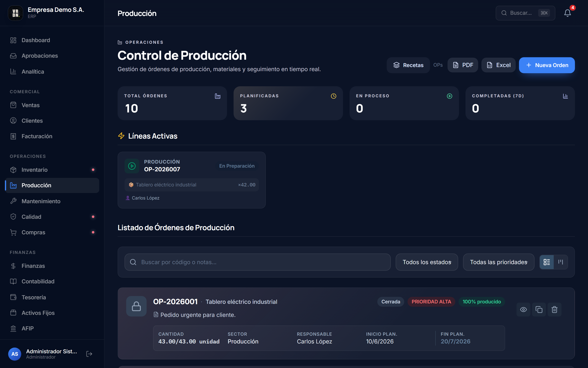Viewport: 588px width, 368px height.
Task: Click the duplicate icon for OP-2026001
Action: 539,309
